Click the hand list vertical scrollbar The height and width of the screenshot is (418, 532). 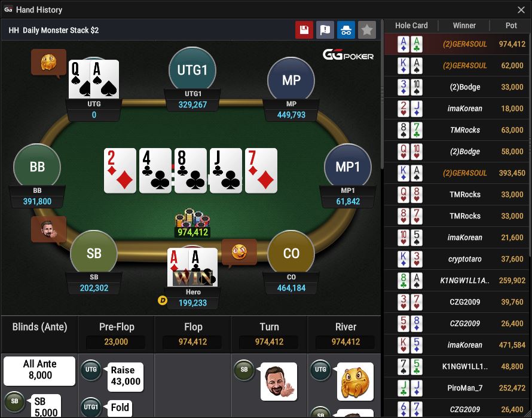[530, 136]
